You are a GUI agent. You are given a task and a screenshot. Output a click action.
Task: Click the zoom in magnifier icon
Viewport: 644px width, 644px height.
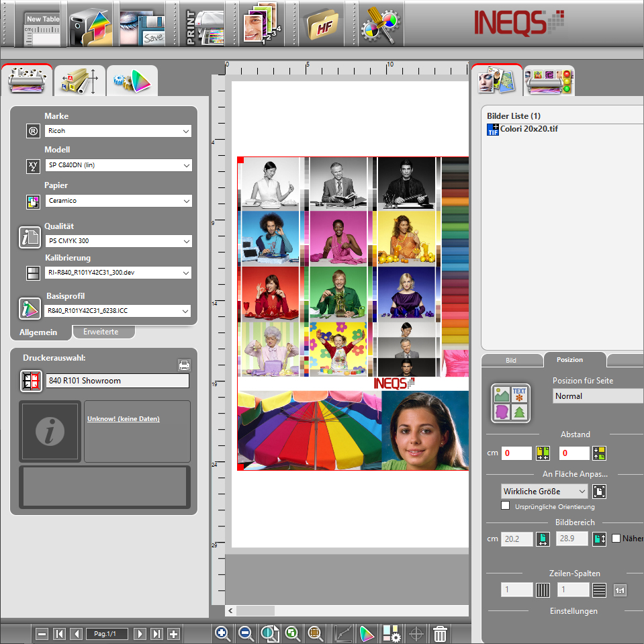tap(222, 633)
